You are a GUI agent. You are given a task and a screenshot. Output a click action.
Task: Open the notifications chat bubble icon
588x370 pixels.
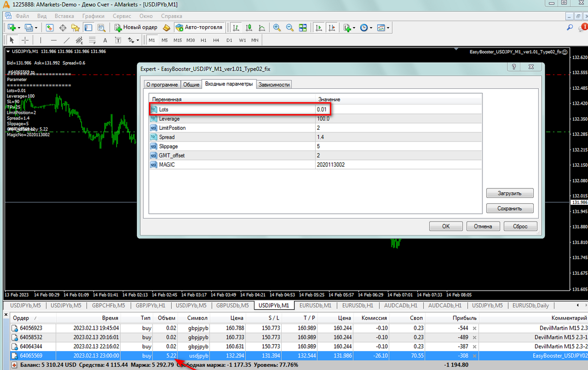tap(583, 27)
